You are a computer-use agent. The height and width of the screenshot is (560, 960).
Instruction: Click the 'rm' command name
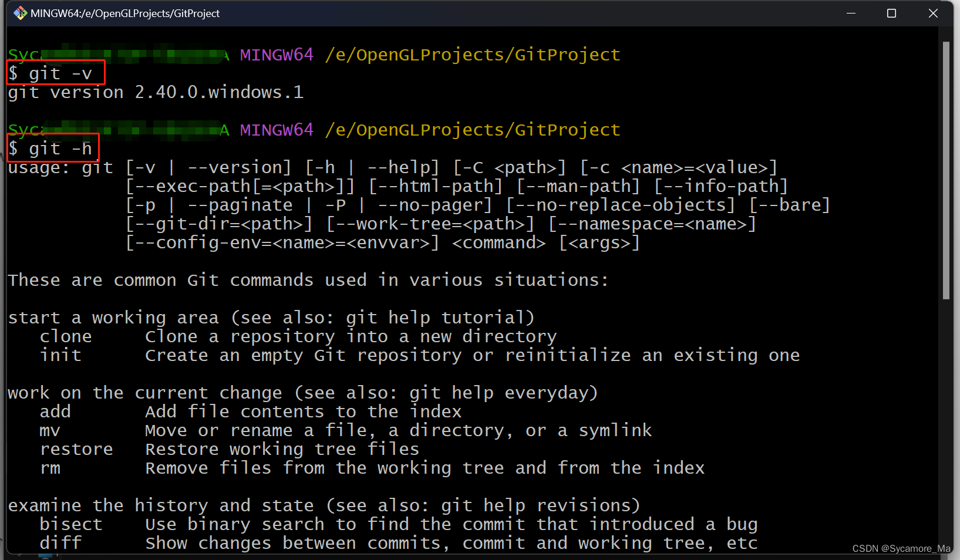[50, 468]
